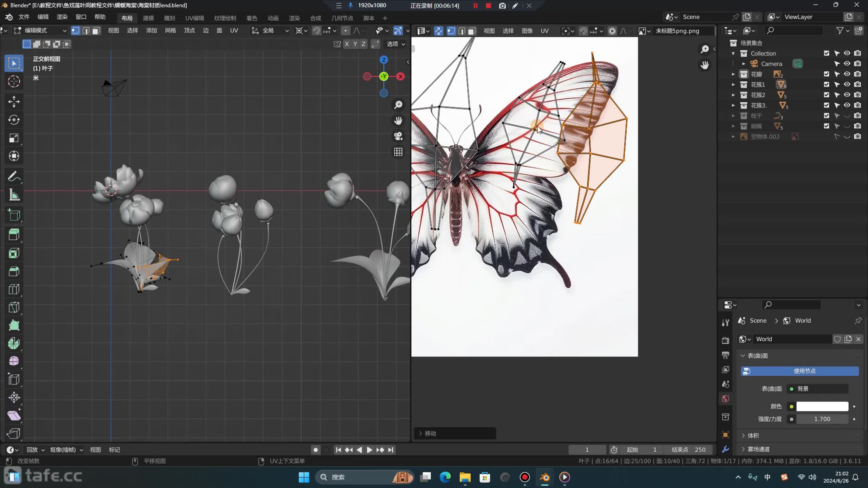The width and height of the screenshot is (868, 488).
Task: Switch to the 几何节点 workspace tab
Action: (x=342, y=18)
